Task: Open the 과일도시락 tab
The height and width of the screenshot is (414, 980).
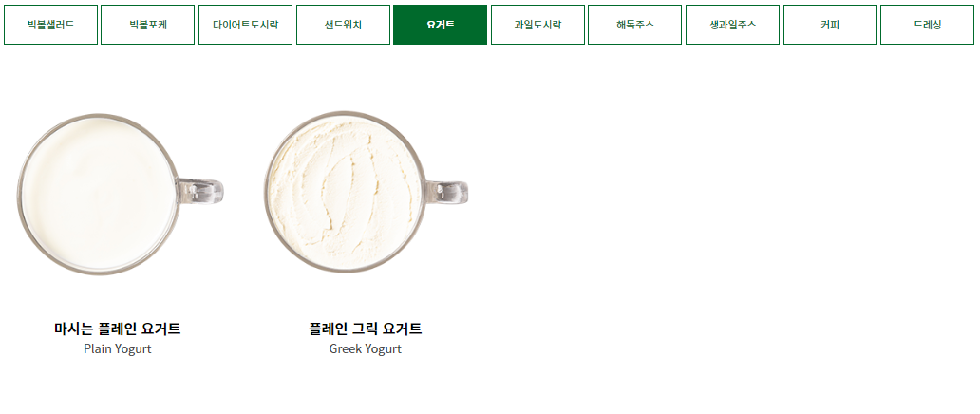Action: click(x=537, y=25)
